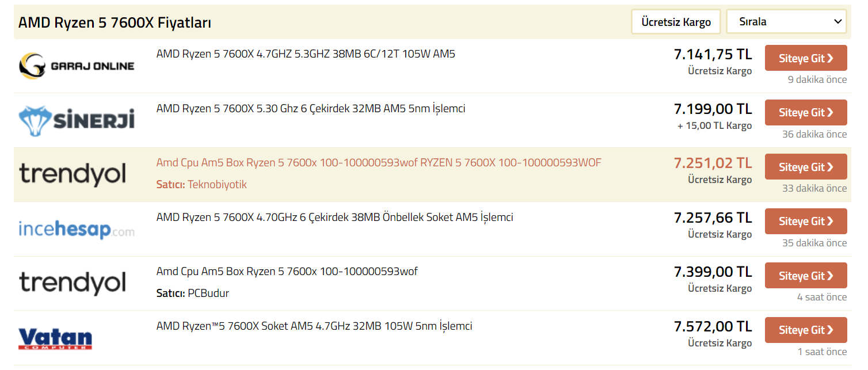Click the highlighted Trendyol logo for Teknobiyotik
The width and height of the screenshot is (868, 370).
click(x=73, y=174)
